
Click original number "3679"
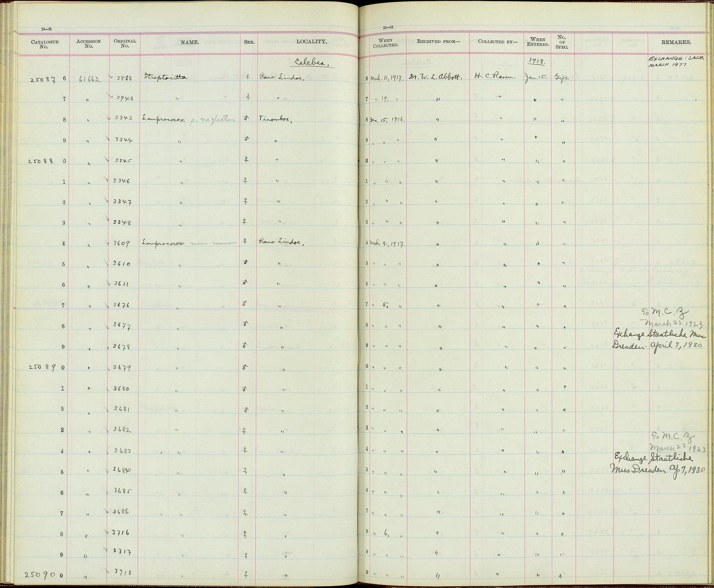point(122,368)
